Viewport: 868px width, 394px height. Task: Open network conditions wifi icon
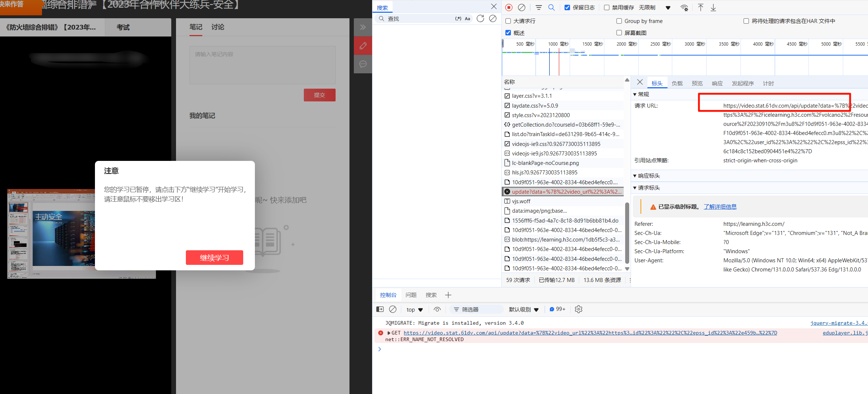click(x=684, y=8)
